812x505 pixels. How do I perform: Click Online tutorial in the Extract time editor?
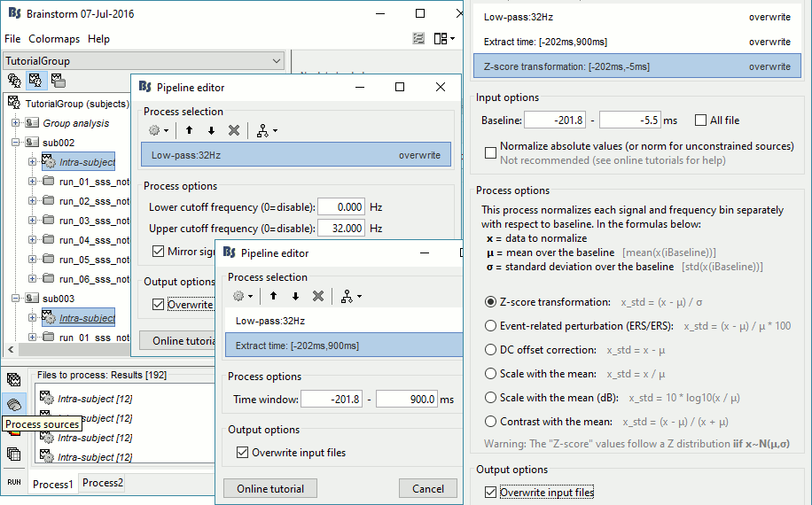pyautogui.click(x=270, y=488)
